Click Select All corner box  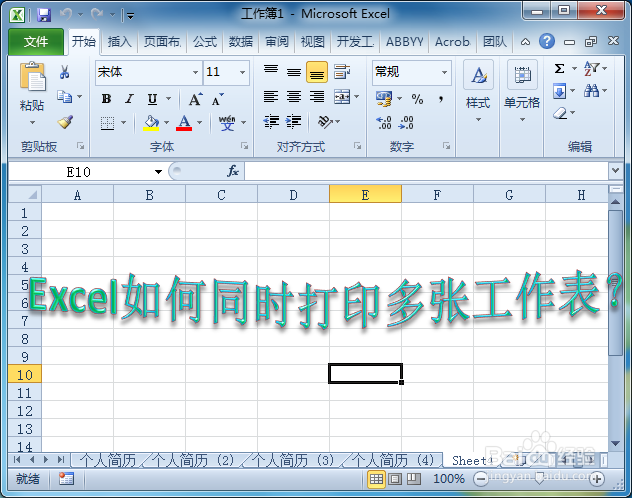pyautogui.click(x=25, y=195)
